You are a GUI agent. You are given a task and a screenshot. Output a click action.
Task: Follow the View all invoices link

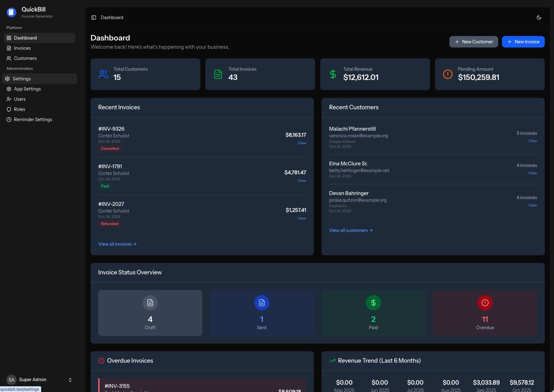[x=117, y=244]
